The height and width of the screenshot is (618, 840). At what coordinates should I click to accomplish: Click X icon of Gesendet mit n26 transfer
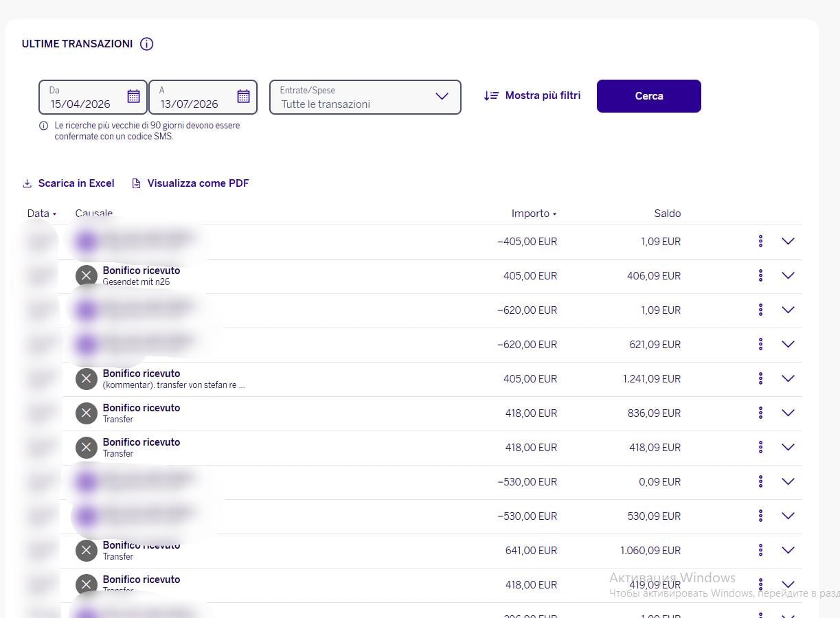pyautogui.click(x=86, y=275)
